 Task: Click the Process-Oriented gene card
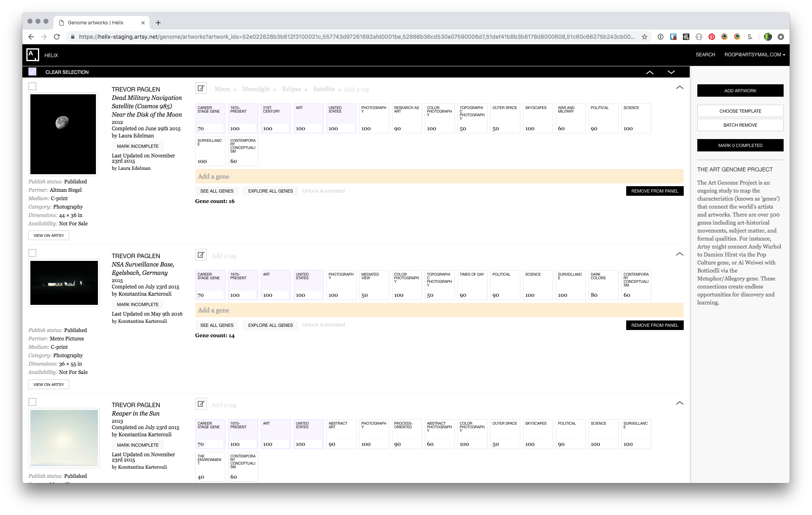(407, 434)
